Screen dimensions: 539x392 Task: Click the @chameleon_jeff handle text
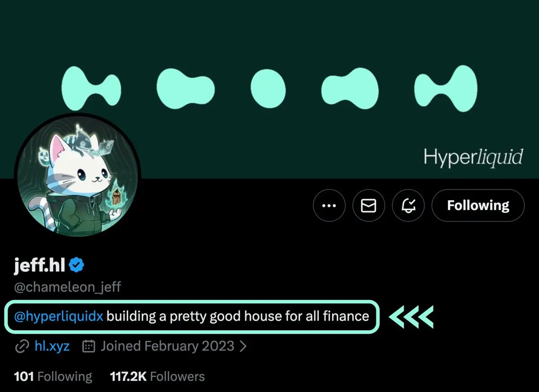tap(67, 287)
